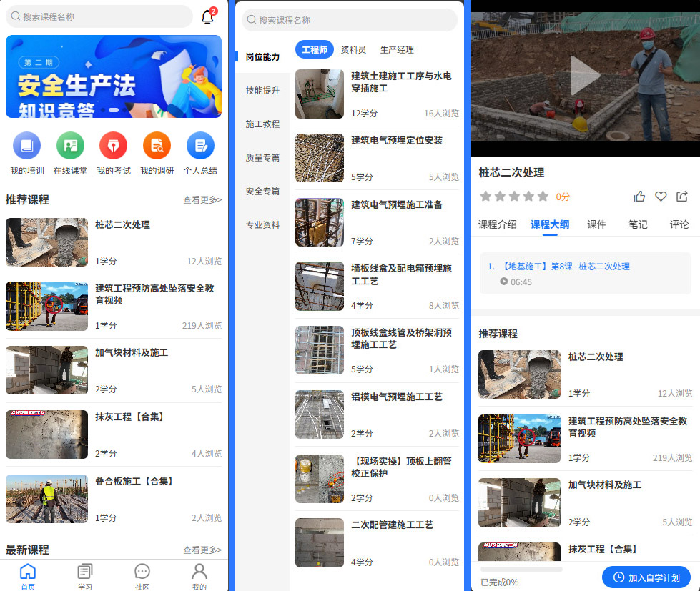The height and width of the screenshot is (591, 700).
Task: Open the notification bell icon
Action: click(207, 17)
